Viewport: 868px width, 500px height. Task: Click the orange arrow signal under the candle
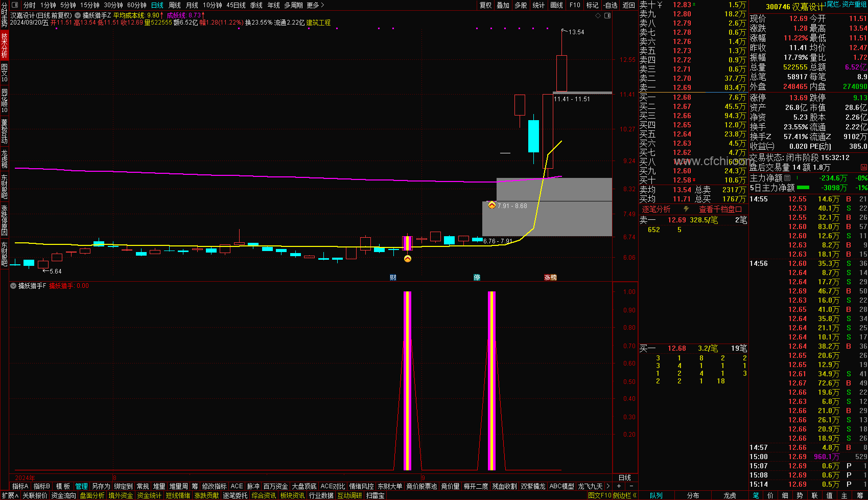tap(408, 259)
